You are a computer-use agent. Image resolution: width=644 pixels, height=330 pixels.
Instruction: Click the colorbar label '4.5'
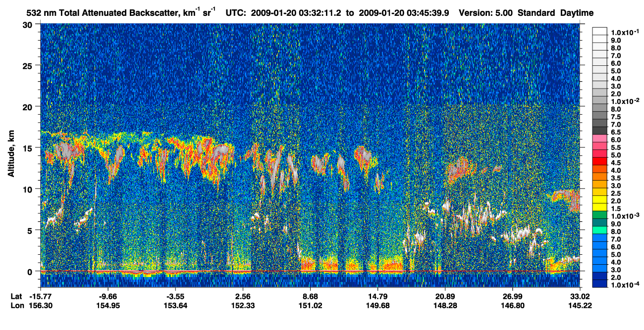(x=616, y=162)
